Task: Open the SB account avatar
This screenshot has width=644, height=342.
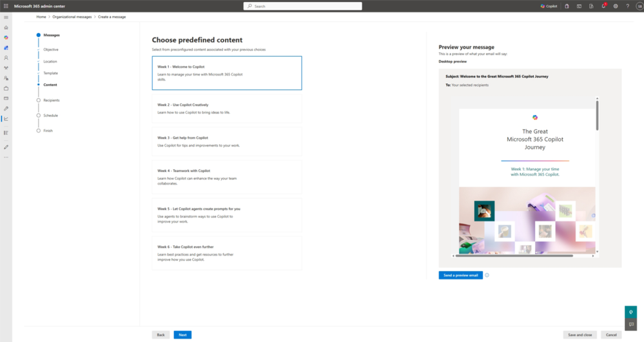Action: click(639, 6)
